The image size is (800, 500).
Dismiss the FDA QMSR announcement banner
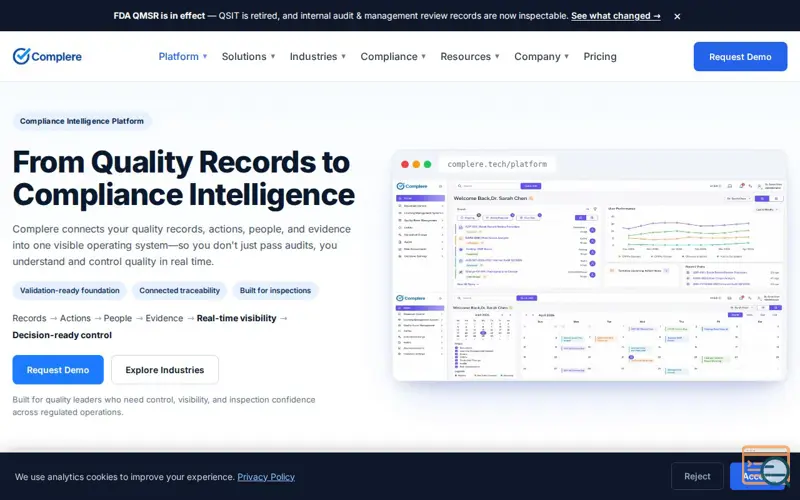click(x=677, y=16)
